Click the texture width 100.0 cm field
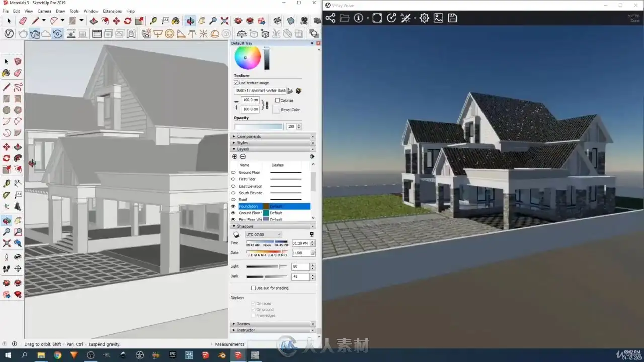The width and height of the screenshot is (644, 362). tap(250, 100)
